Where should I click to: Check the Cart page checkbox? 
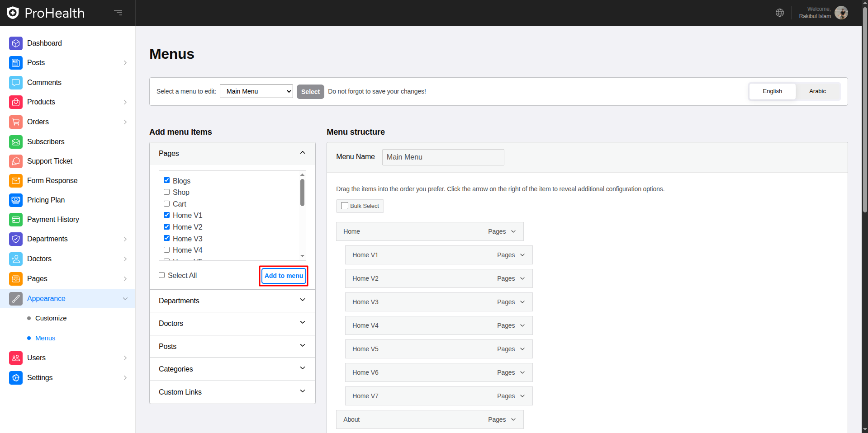coord(166,204)
